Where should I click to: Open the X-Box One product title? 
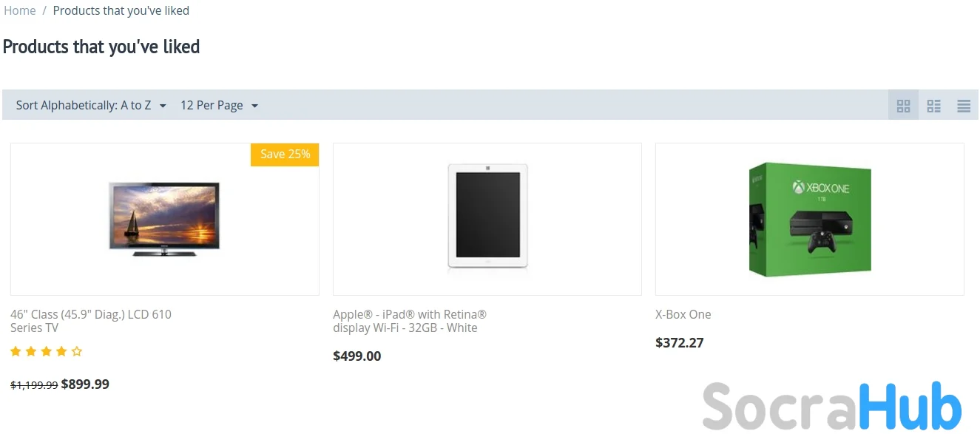pyautogui.click(x=683, y=314)
